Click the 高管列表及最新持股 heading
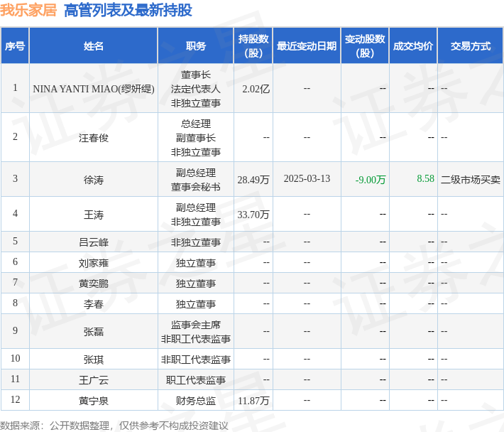Viewport: 504px width, 432px height. [x=128, y=10]
